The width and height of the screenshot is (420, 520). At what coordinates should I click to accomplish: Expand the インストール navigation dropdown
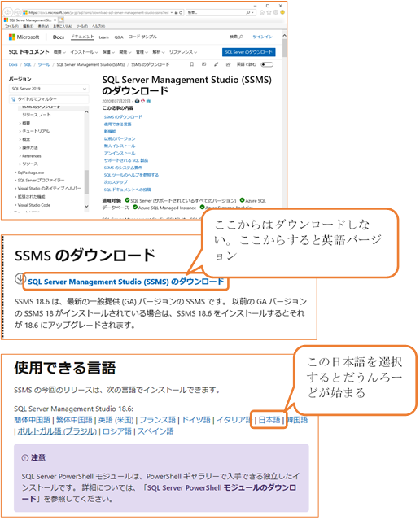click(84, 52)
